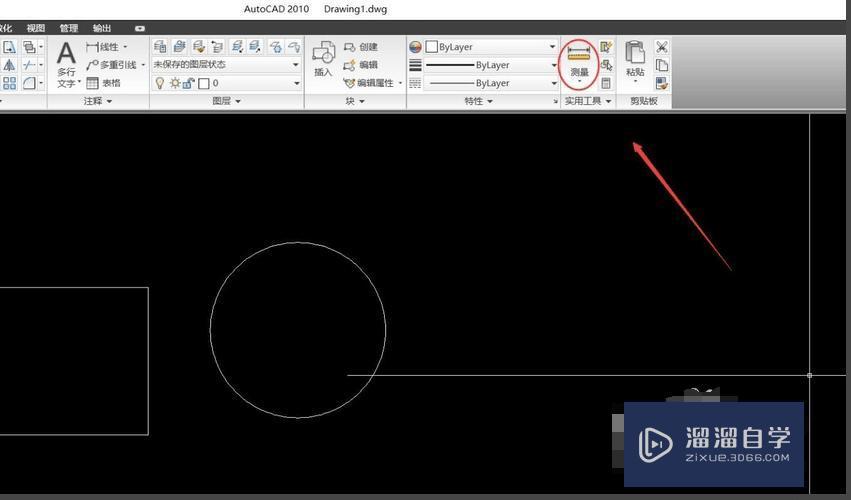
Task: Open the 未保存的图层状态 layer state dropdown
Action: point(226,65)
